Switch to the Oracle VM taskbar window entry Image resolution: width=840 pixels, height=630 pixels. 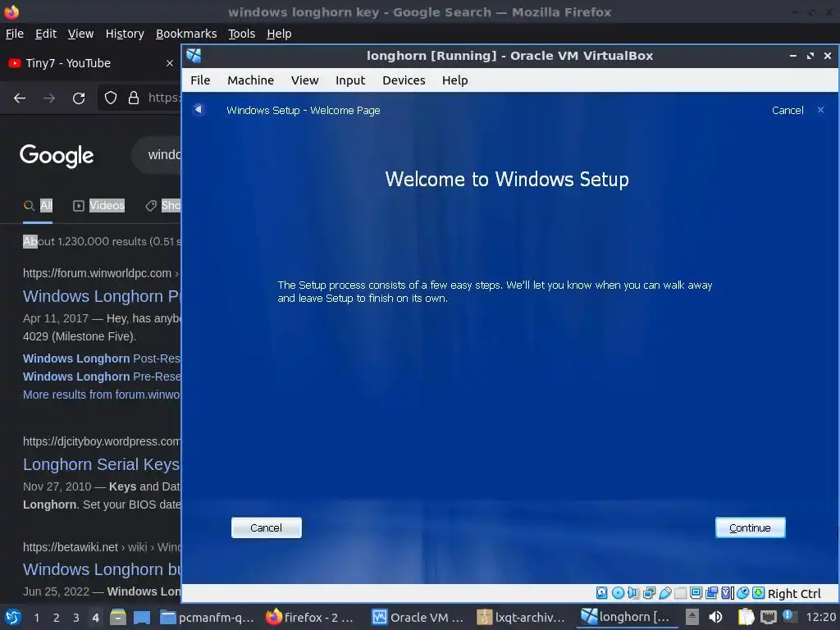pos(418,617)
